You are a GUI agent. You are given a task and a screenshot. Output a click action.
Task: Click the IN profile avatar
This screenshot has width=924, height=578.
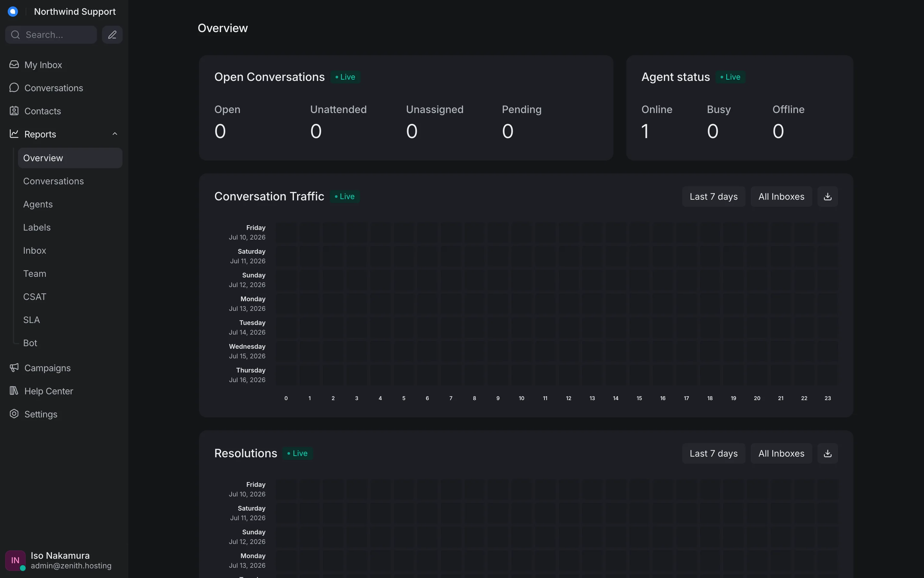point(15,560)
